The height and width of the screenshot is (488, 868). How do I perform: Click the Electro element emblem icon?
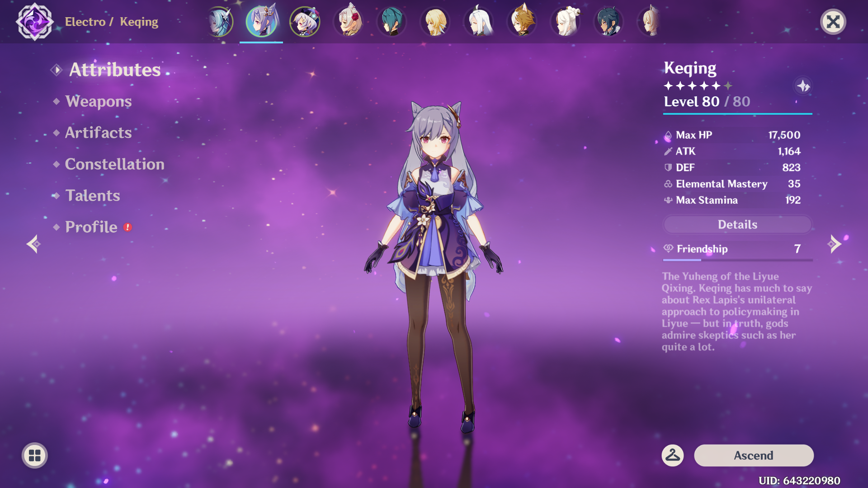35,22
